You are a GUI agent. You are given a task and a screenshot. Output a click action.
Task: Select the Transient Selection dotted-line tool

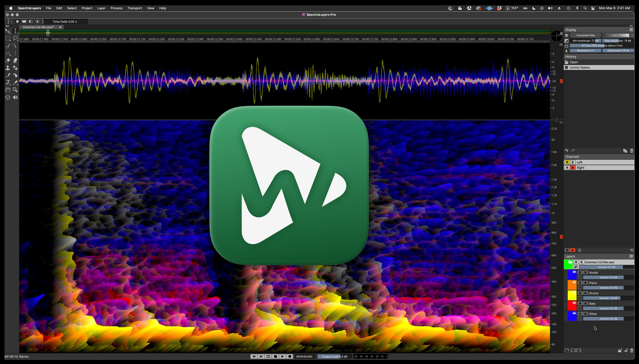click(x=15, y=53)
